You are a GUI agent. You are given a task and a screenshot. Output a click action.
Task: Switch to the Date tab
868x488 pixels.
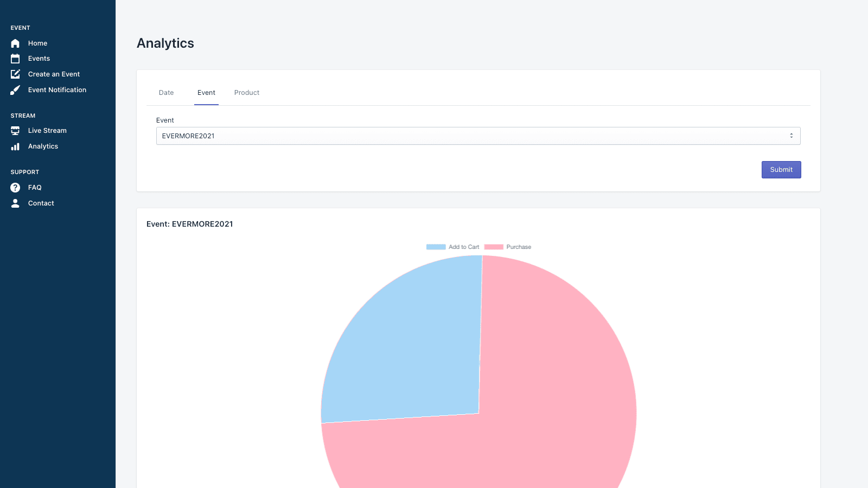(166, 93)
